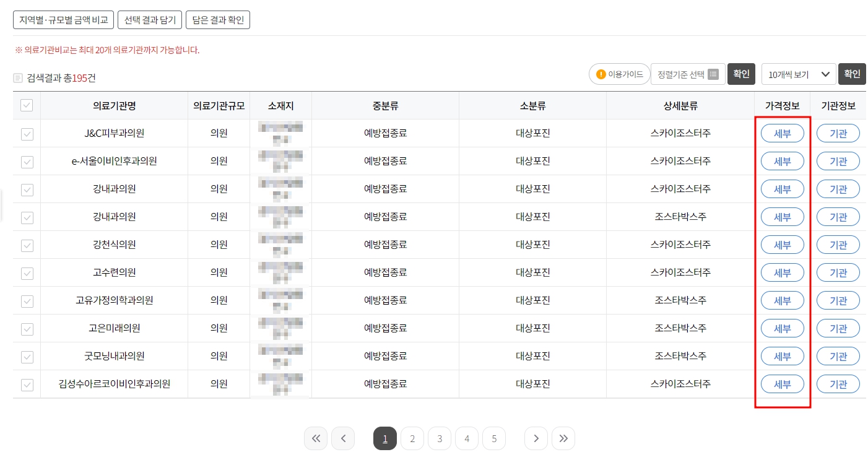The image size is (868, 465).
Task: Check the 강천식의원 row checkbox
Action: (26, 245)
